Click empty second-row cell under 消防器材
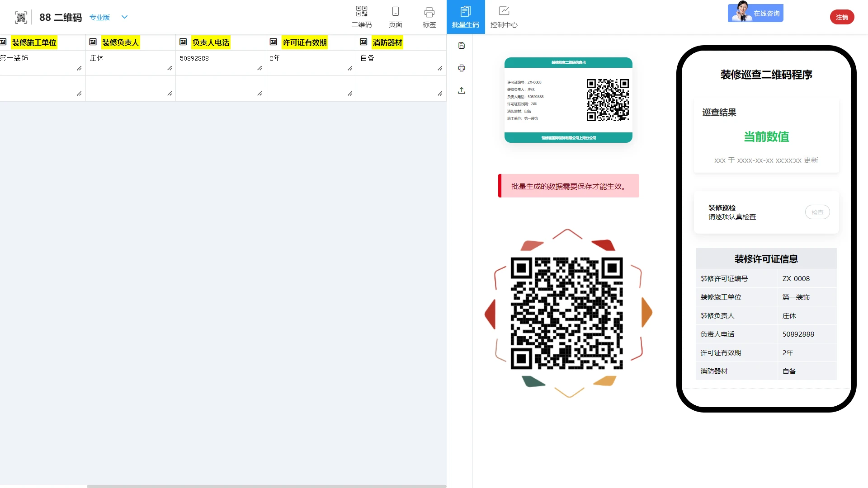The width and height of the screenshot is (868, 488). pyautogui.click(x=401, y=88)
